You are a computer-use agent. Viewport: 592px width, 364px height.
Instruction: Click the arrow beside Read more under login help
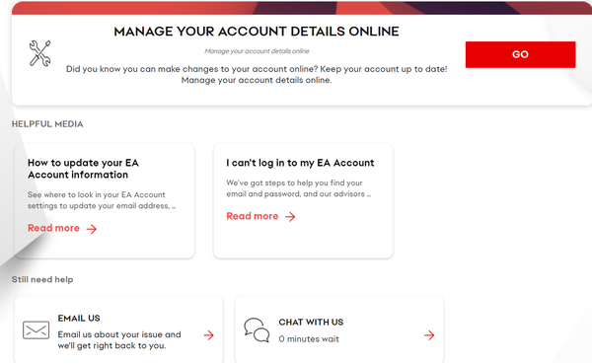[290, 217]
